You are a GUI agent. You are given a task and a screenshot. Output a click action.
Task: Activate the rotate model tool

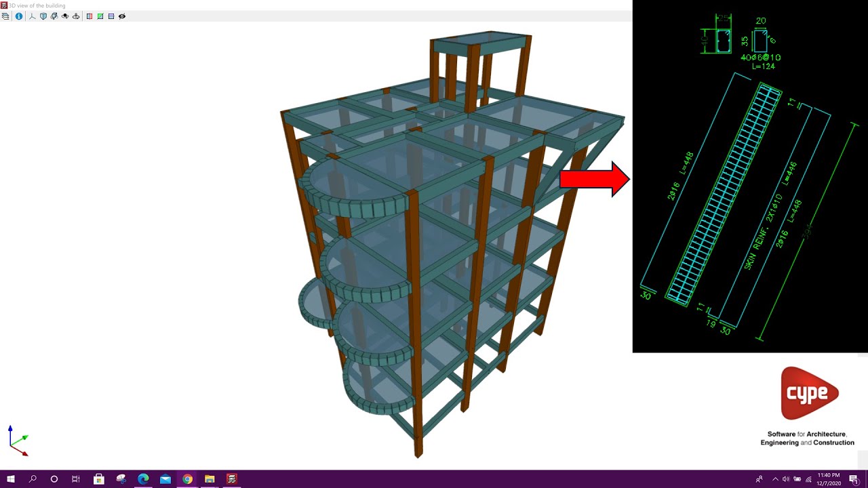[54, 16]
